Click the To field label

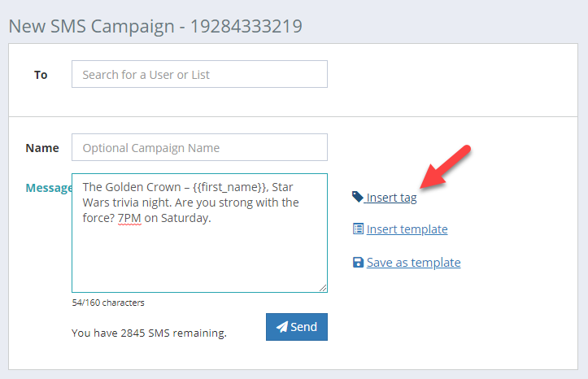(41, 75)
